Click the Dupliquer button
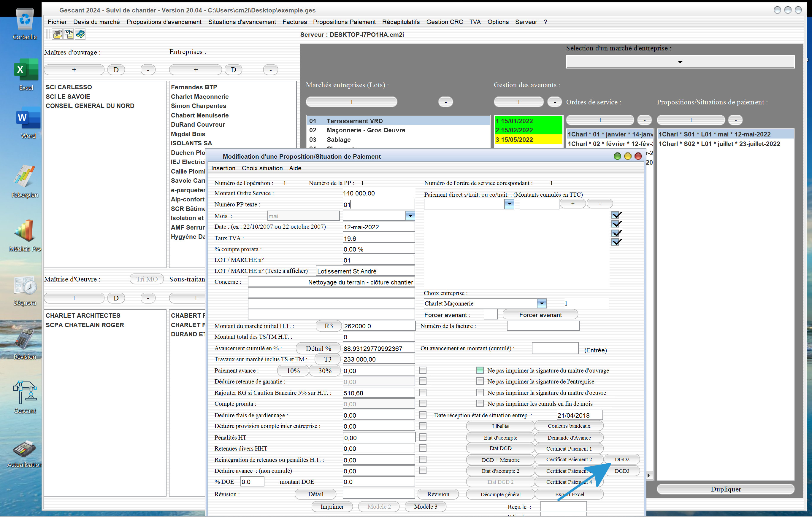 click(x=726, y=489)
